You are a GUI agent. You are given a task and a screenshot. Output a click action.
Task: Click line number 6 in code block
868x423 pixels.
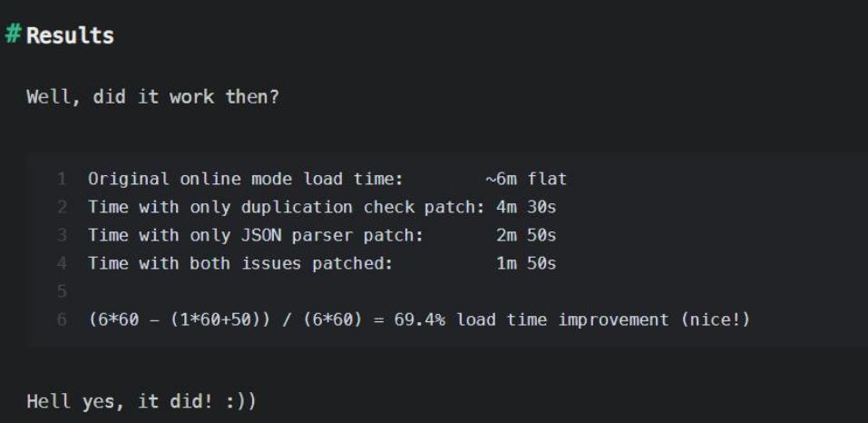(62, 320)
